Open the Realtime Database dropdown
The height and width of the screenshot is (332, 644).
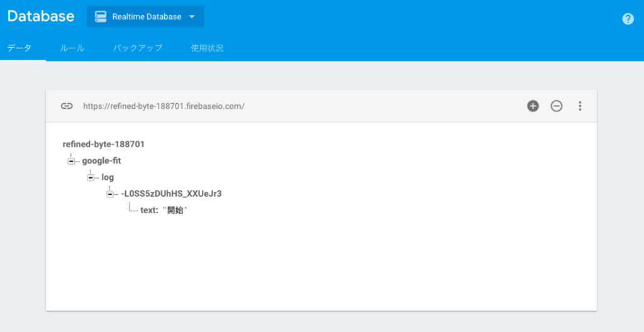point(145,16)
